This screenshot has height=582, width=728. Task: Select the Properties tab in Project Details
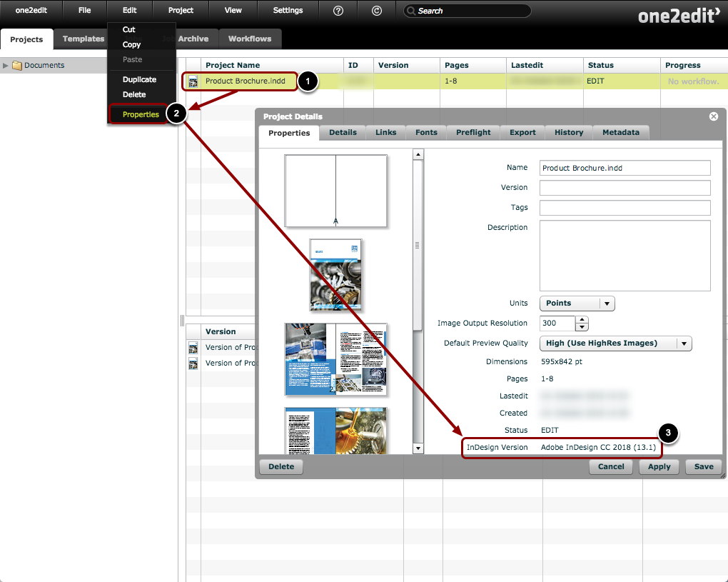point(289,133)
